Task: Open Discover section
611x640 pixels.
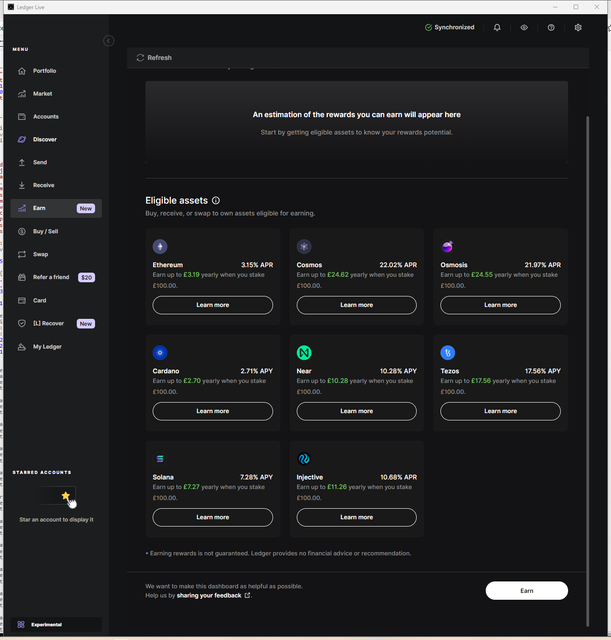Action: point(56,139)
